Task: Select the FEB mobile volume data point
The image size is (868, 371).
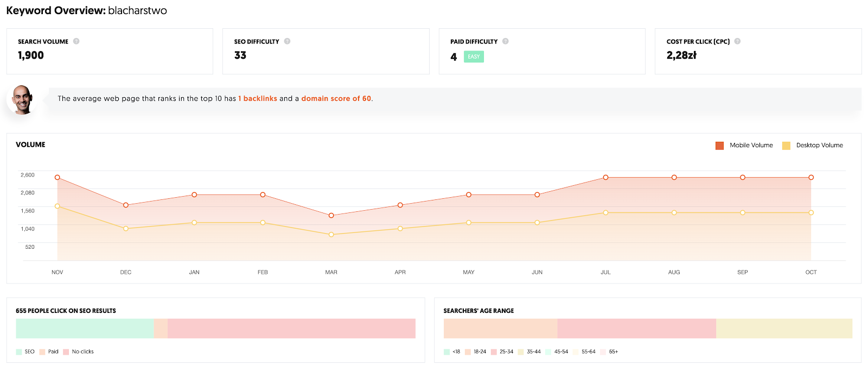Action: [263, 194]
